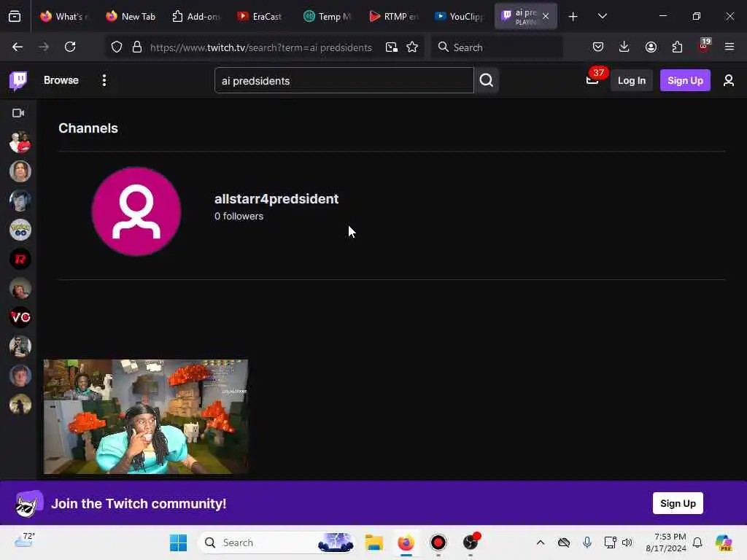Open Firefox downloads panel

624,47
